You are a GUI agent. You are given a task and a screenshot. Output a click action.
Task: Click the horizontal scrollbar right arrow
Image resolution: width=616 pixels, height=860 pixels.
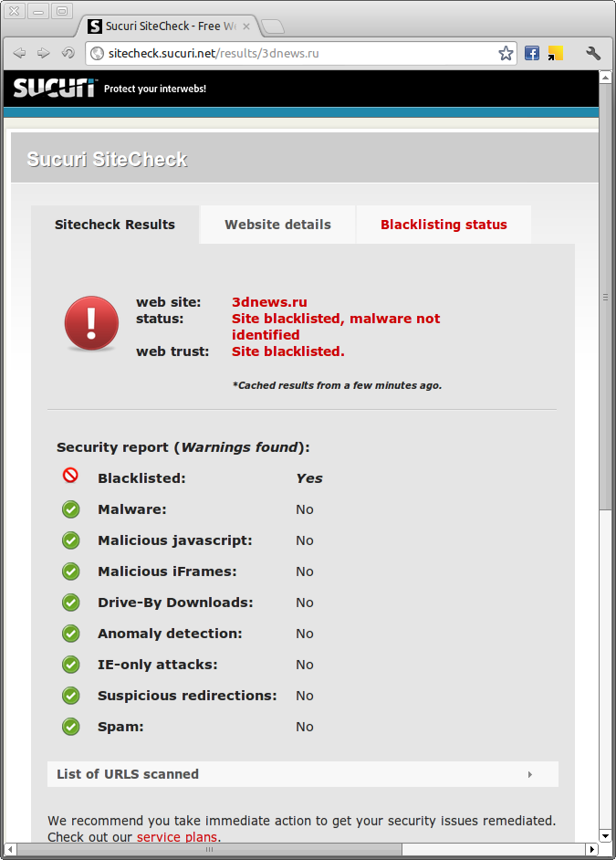(x=592, y=849)
